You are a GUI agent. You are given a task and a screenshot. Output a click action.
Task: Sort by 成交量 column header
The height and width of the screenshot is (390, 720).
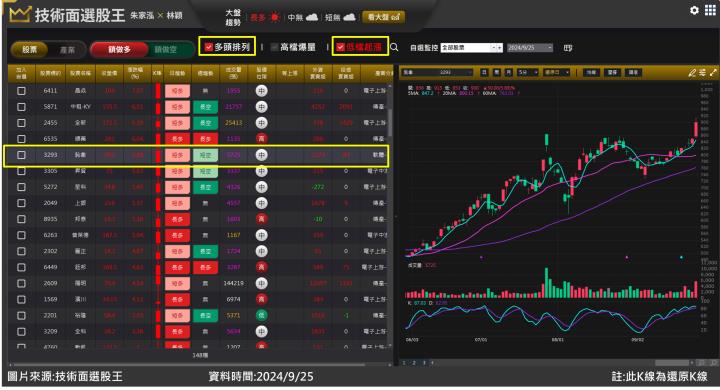coord(233,73)
